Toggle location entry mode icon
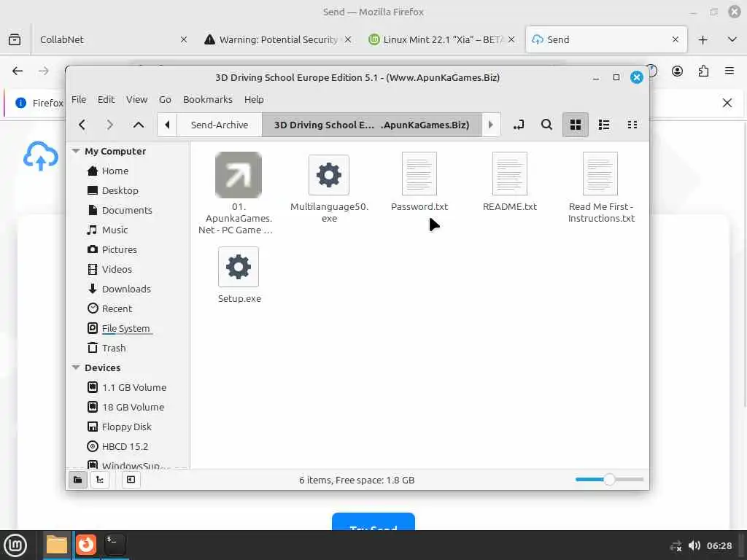Screen dimensions: 747x560 point(519,125)
